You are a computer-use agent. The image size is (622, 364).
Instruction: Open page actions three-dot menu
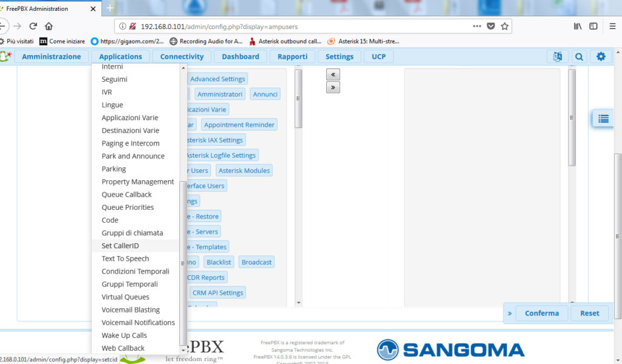(x=477, y=26)
